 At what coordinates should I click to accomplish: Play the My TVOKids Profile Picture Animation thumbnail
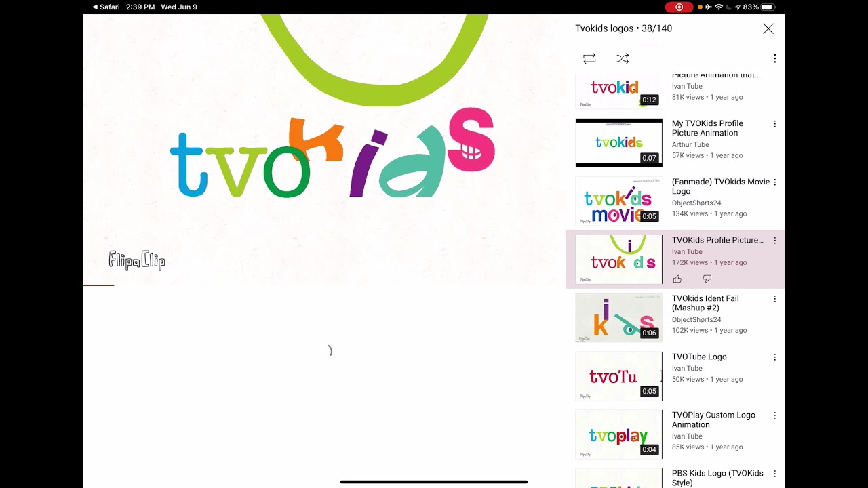618,143
